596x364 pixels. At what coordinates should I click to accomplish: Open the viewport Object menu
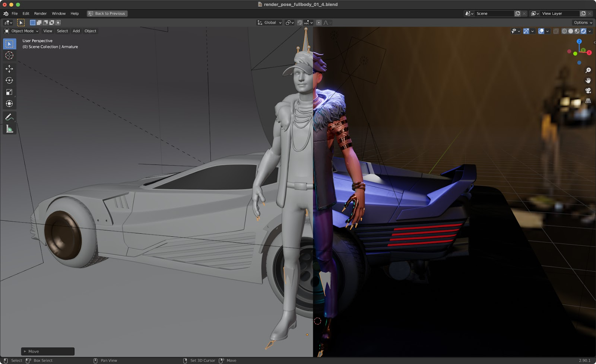90,31
